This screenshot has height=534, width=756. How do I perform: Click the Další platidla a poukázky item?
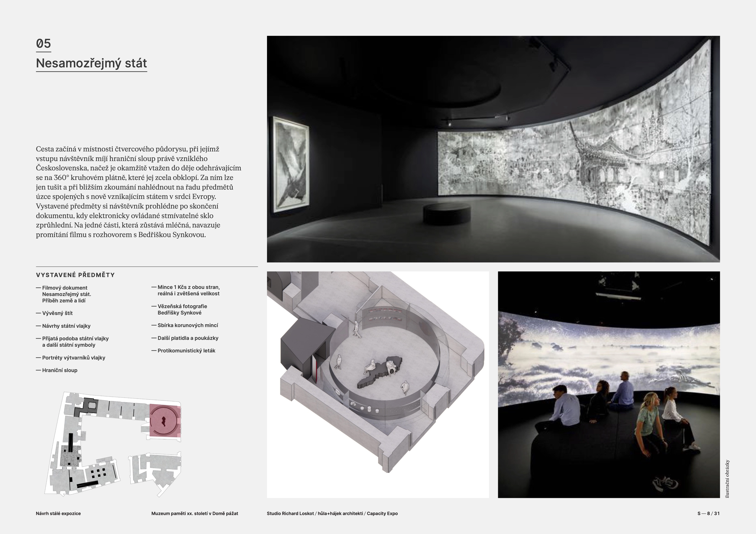click(188, 338)
